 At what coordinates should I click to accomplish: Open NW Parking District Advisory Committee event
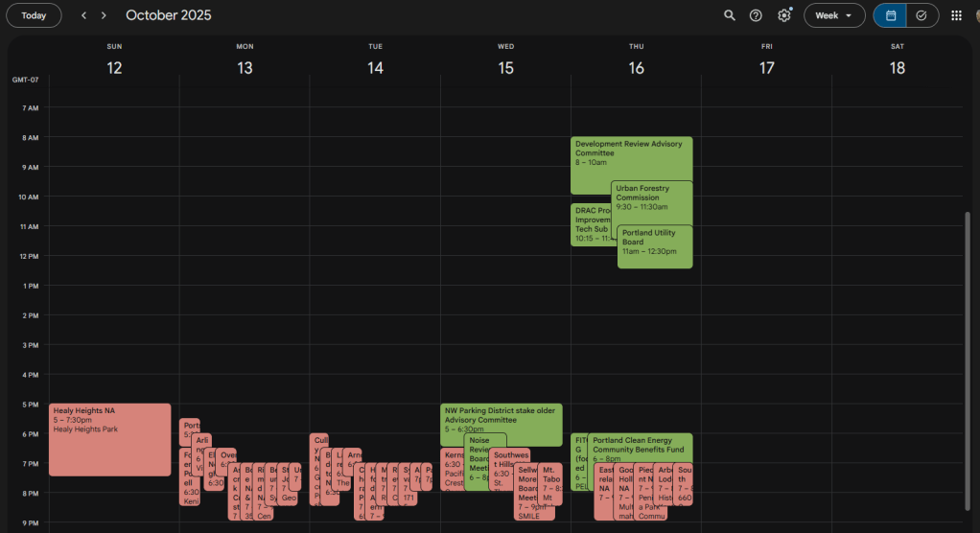(x=502, y=418)
